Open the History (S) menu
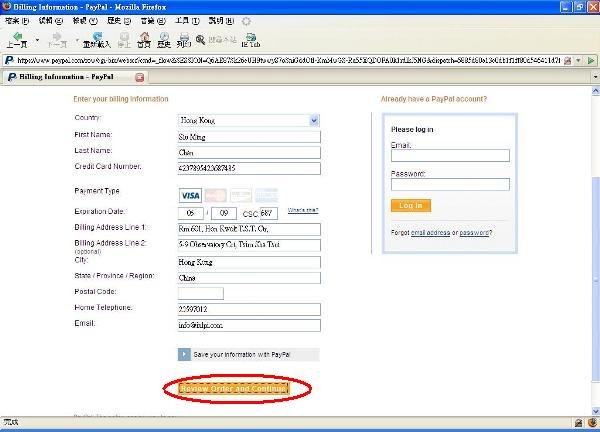Image resolution: width=600 pixels, height=432 pixels. tap(119, 21)
